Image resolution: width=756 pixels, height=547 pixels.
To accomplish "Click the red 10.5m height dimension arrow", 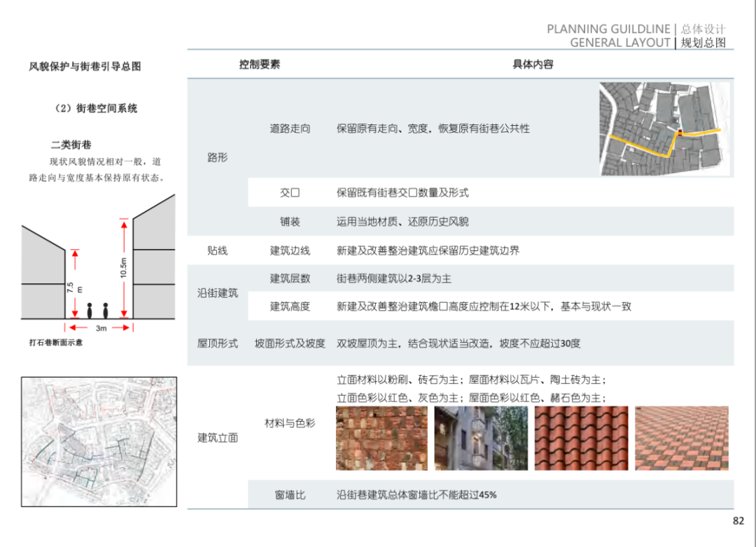I will [123, 269].
